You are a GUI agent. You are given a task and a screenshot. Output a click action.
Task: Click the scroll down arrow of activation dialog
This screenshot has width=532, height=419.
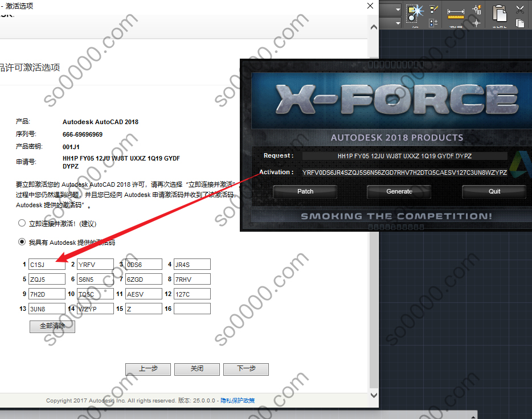click(x=374, y=395)
